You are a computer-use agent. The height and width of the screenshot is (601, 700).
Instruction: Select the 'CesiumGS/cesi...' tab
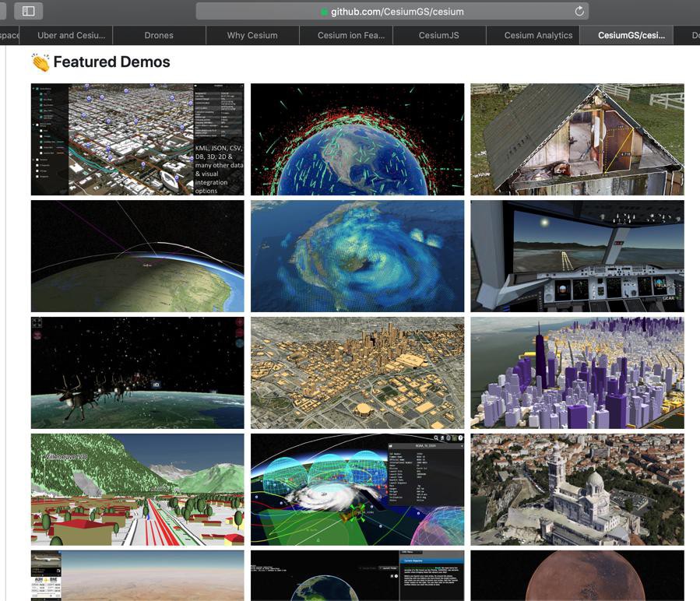(x=626, y=35)
